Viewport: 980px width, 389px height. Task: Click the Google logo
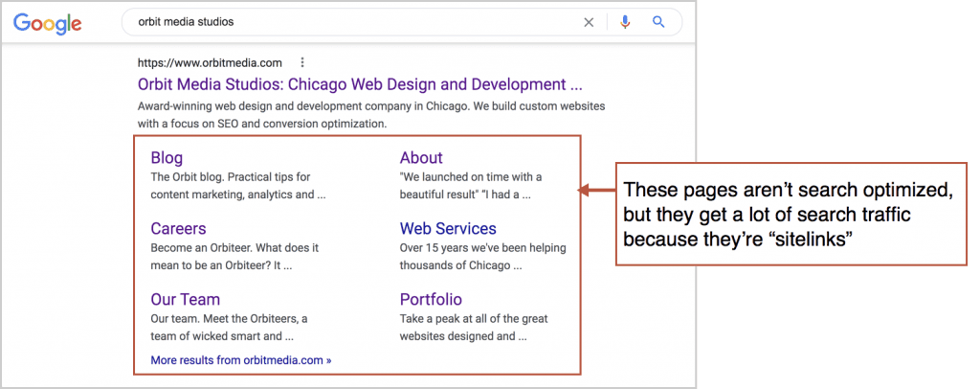(48, 23)
